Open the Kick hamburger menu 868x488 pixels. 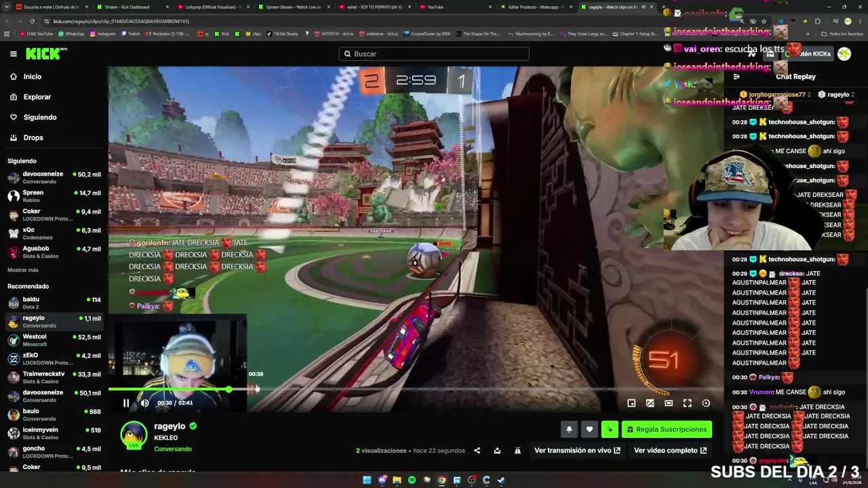pyautogui.click(x=14, y=54)
